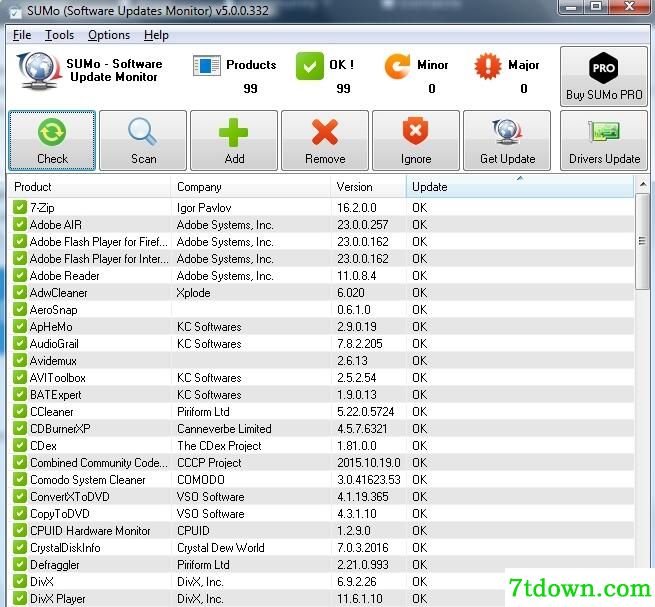Image resolution: width=655 pixels, height=607 pixels.
Task: Click the scrollbar up arrow
Action: (x=643, y=184)
